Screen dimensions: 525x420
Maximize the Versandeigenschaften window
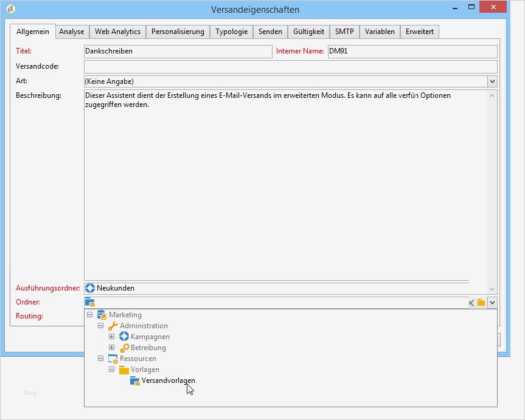(x=471, y=7)
